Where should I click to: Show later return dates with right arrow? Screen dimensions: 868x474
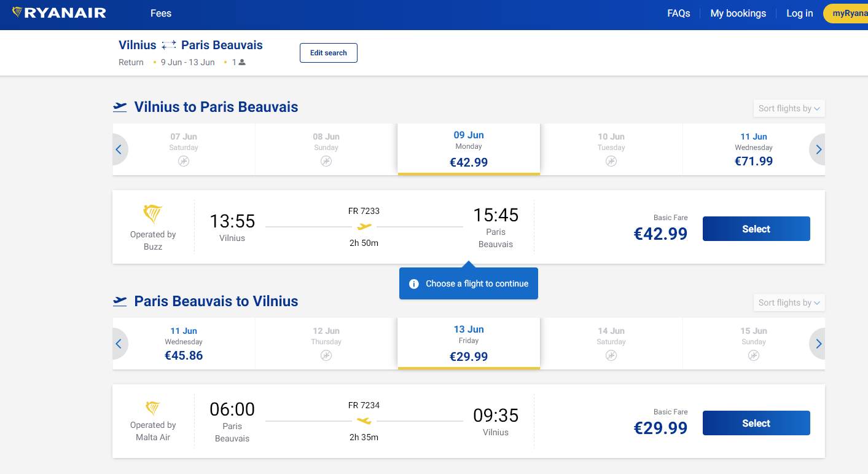[818, 344]
